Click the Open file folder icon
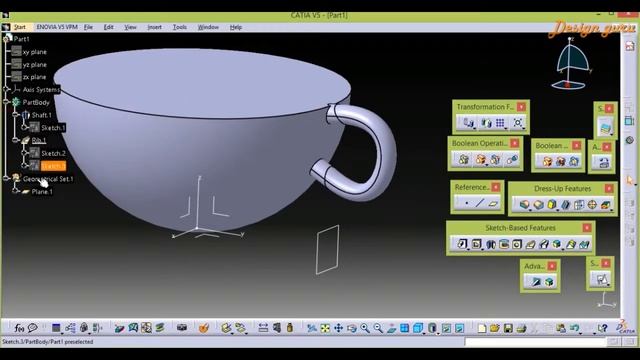Image resolution: width=640 pixels, height=360 pixels. tap(495, 328)
